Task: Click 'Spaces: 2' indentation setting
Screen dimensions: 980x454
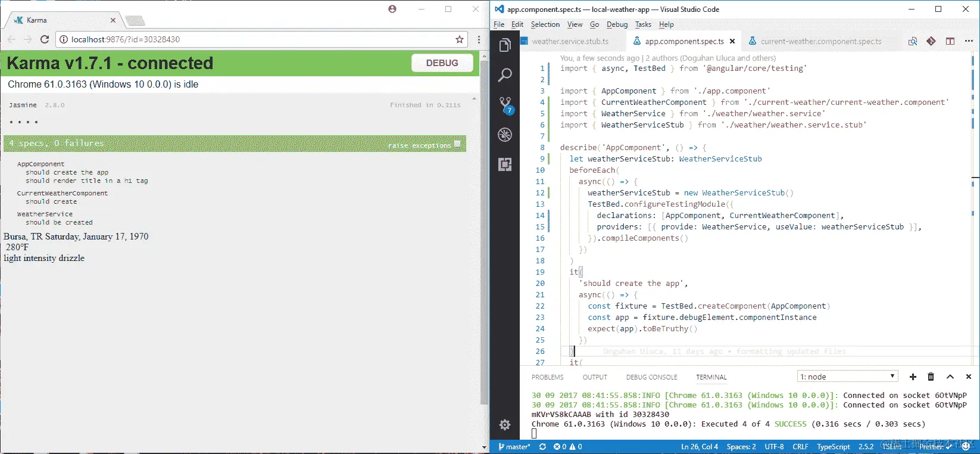Action: pyautogui.click(x=741, y=446)
